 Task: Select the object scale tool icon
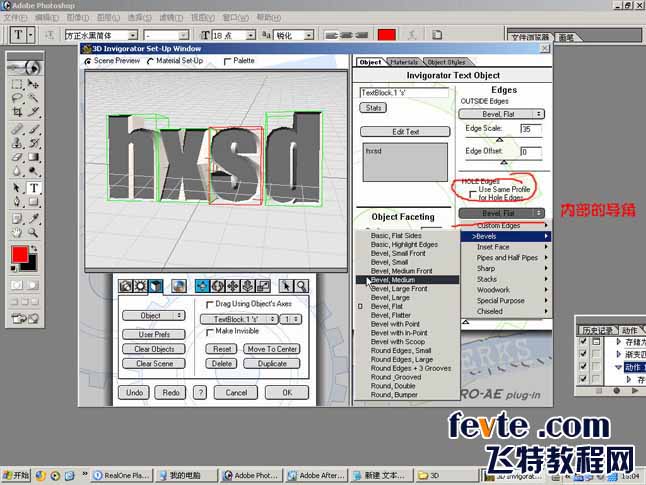pos(263,286)
